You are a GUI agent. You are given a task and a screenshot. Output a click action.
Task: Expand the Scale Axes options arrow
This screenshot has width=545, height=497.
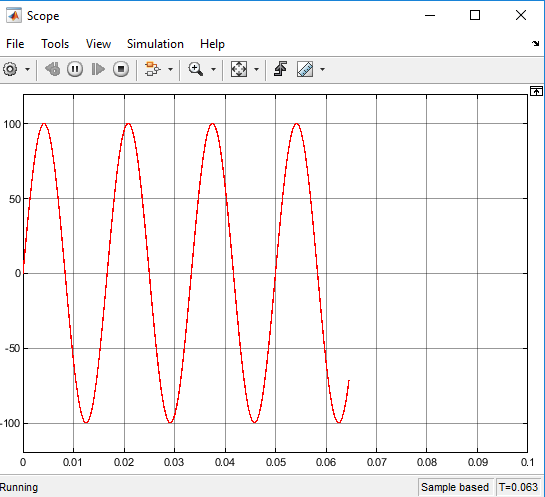point(257,70)
